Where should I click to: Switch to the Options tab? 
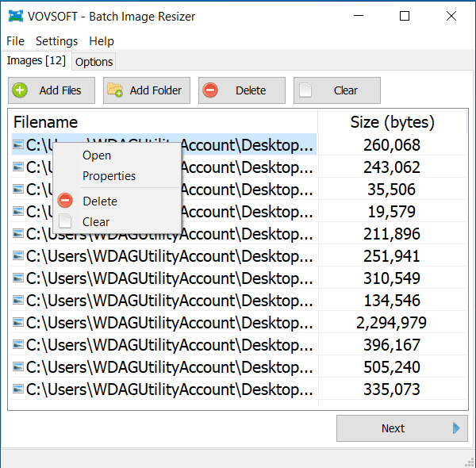point(94,62)
